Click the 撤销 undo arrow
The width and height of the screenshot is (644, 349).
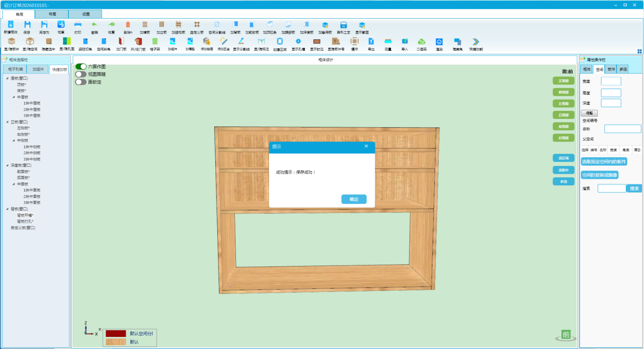[94, 25]
